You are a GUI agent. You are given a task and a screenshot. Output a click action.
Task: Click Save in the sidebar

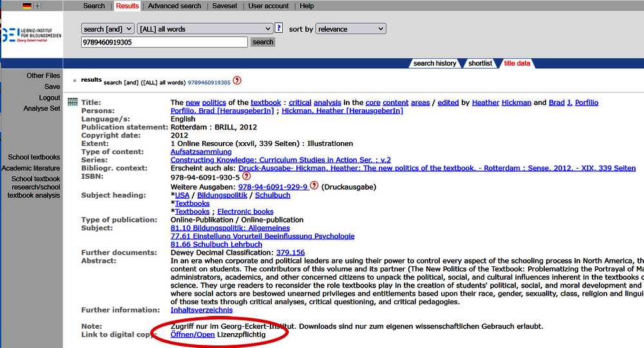[52, 87]
